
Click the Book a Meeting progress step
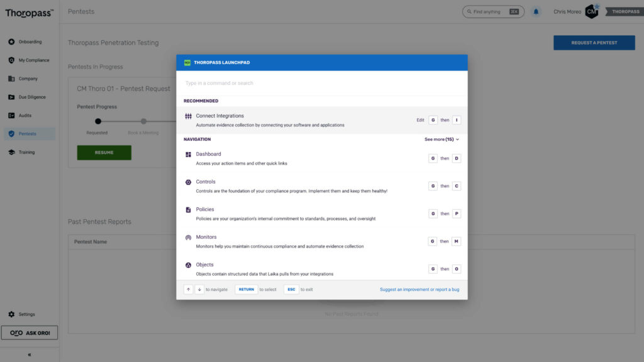click(x=143, y=121)
